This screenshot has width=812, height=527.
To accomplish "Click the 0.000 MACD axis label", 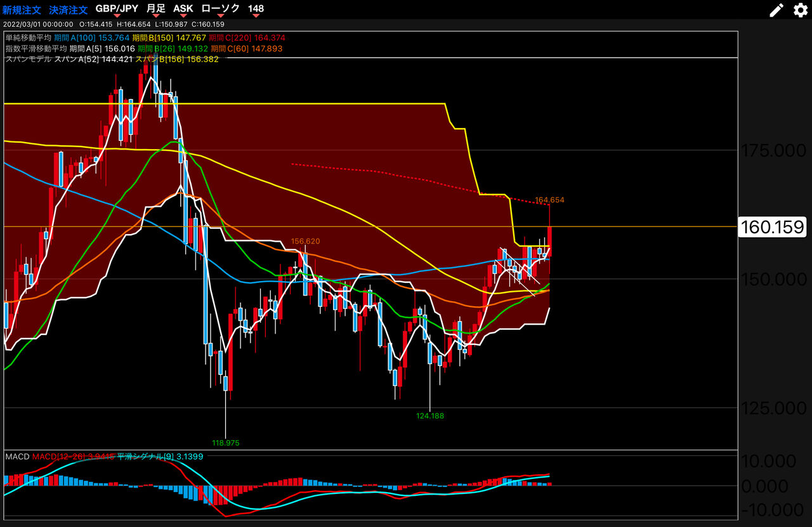I will (765, 486).
